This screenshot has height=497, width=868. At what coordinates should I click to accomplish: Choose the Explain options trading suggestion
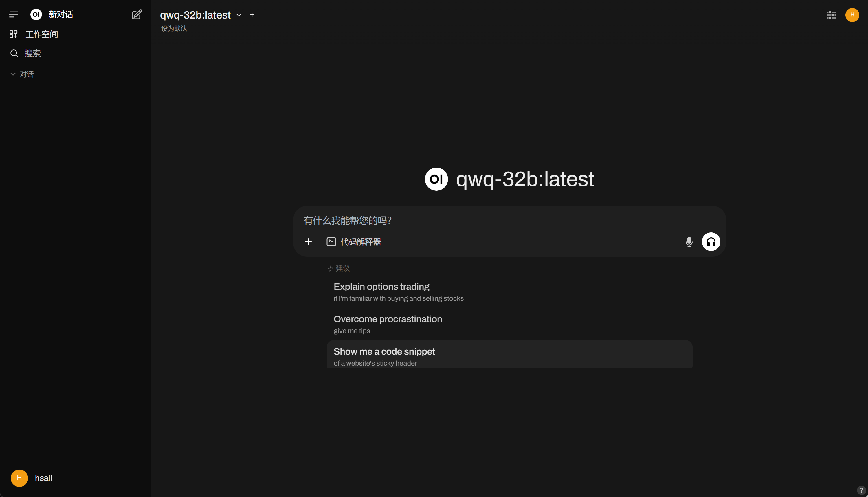click(509, 292)
